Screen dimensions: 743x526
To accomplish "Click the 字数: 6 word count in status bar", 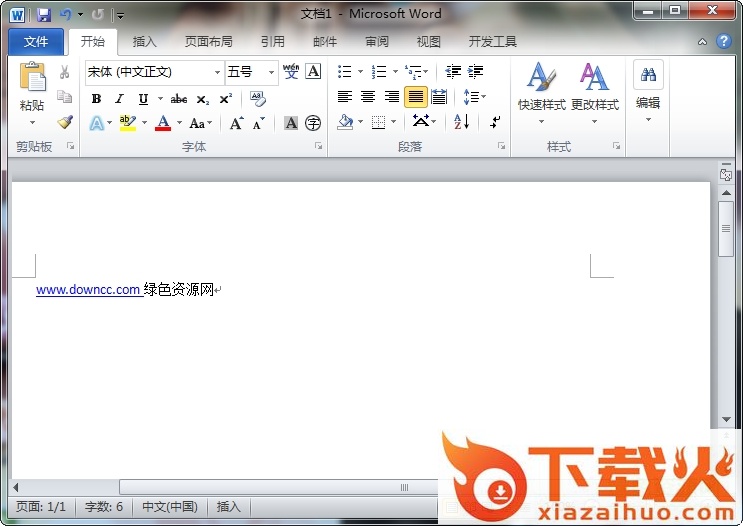I will [x=104, y=507].
